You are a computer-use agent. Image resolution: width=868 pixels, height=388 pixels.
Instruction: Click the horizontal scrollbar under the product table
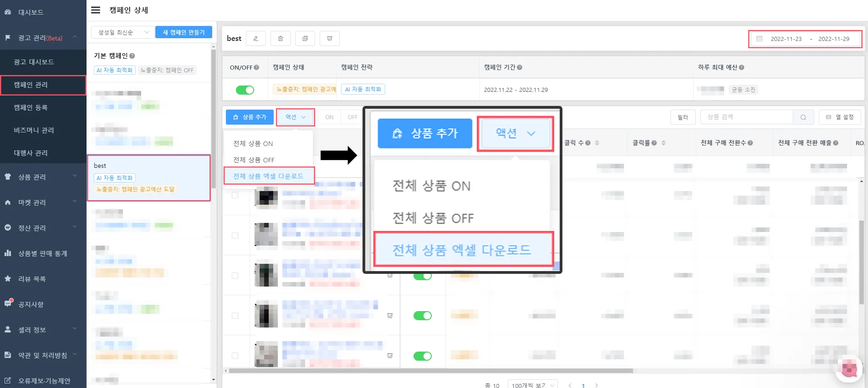tap(431, 371)
